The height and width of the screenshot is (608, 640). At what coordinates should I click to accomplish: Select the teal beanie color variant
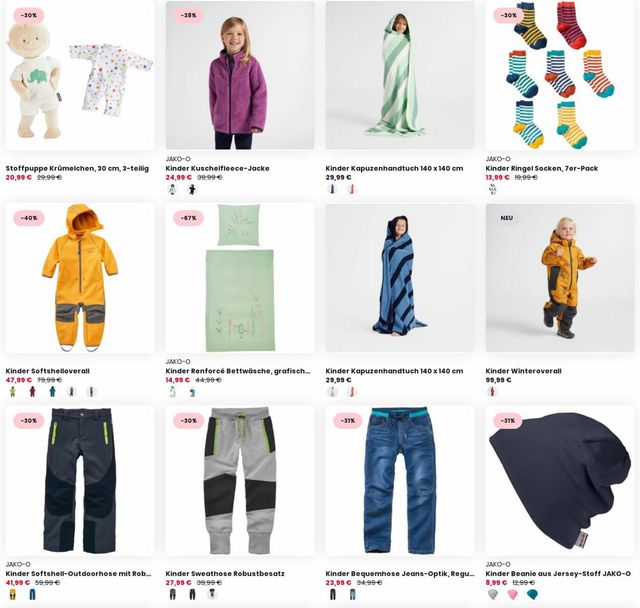pyautogui.click(x=532, y=595)
